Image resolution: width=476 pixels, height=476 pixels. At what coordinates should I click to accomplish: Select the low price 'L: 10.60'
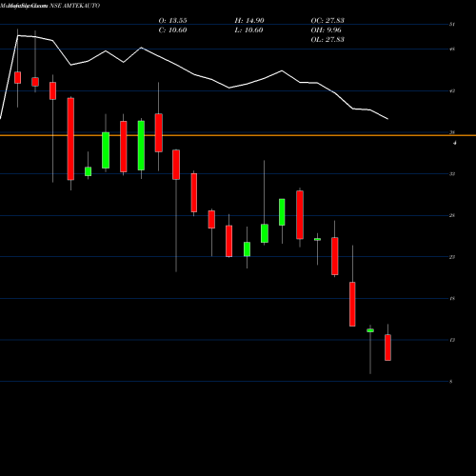(248, 30)
